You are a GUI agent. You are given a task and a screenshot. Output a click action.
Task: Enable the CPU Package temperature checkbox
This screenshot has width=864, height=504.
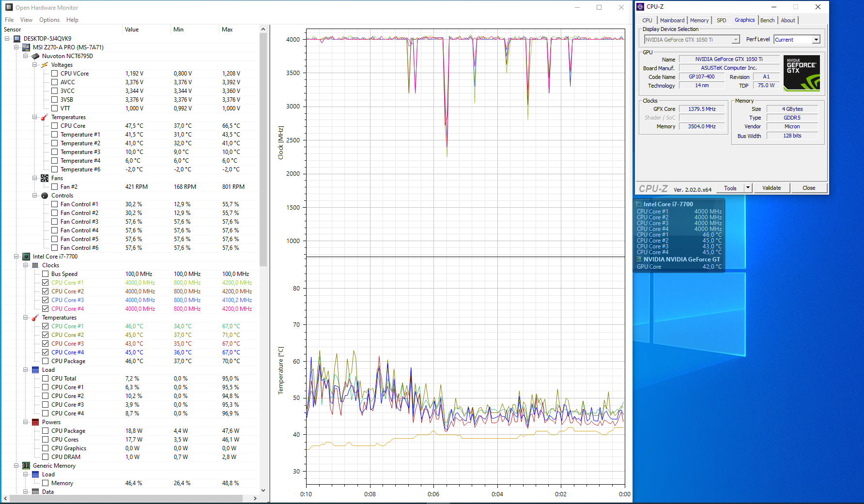point(45,361)
